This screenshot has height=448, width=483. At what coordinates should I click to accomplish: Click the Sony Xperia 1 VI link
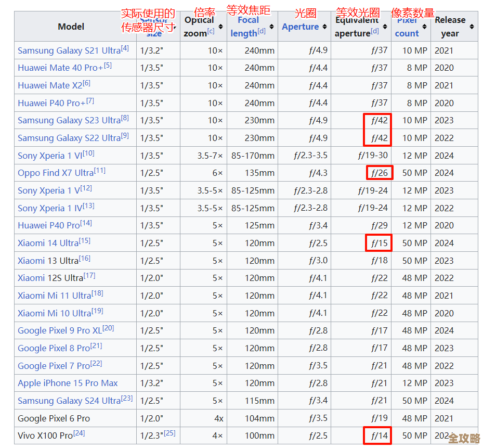pyautogui.click(x=50, y=156)
